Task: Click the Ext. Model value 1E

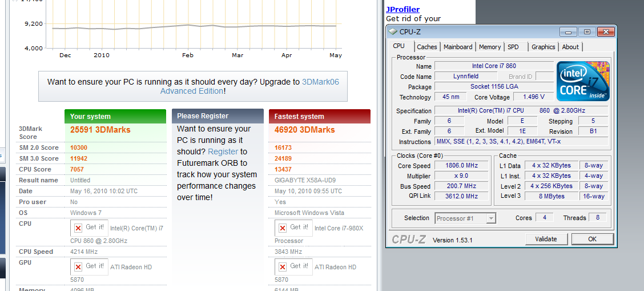Action: (522, 131)
